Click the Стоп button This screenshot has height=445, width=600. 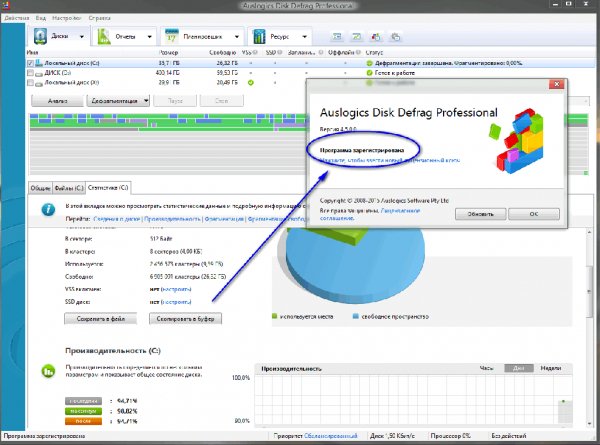click(x=222, y=101)
